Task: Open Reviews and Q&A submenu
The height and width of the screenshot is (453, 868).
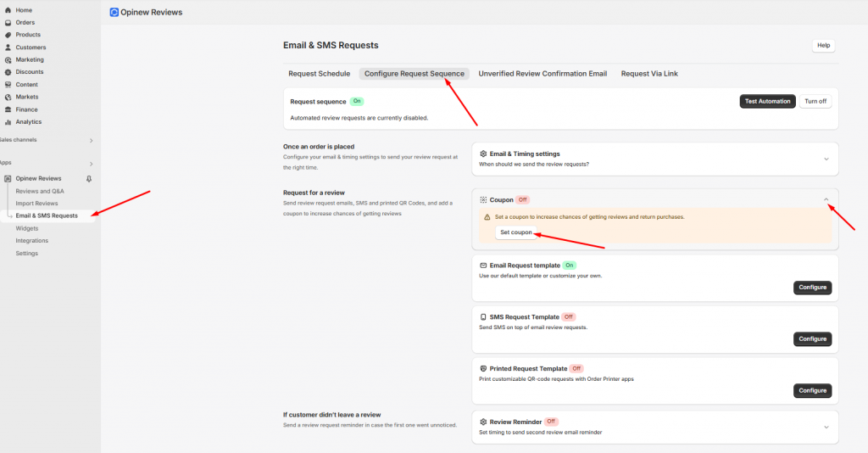Action: point(40,191)
